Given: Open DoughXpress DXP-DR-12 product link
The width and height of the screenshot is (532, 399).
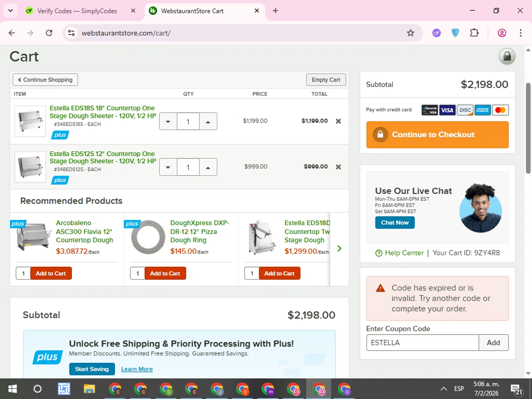Looking at the screenshot, I should 200,232.
